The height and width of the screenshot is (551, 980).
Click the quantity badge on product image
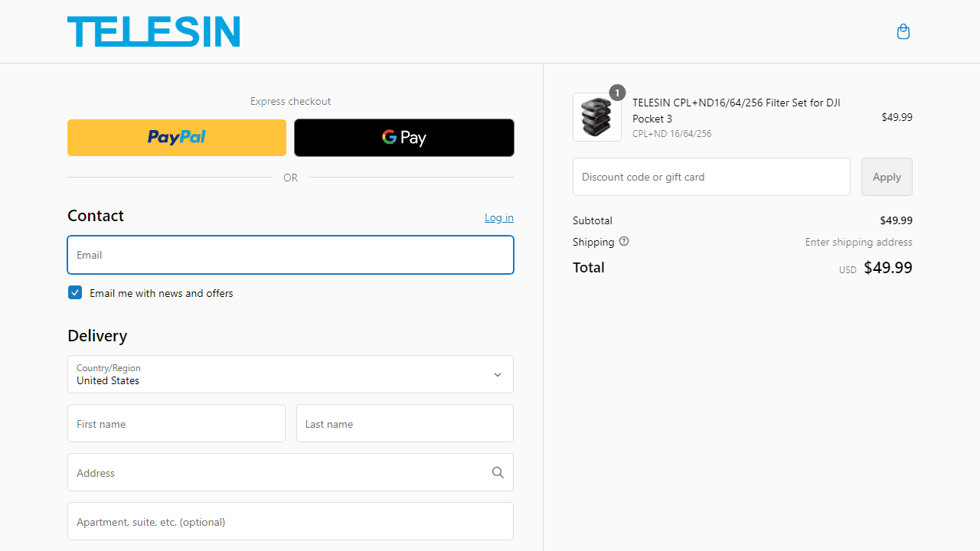coord(617,93)
